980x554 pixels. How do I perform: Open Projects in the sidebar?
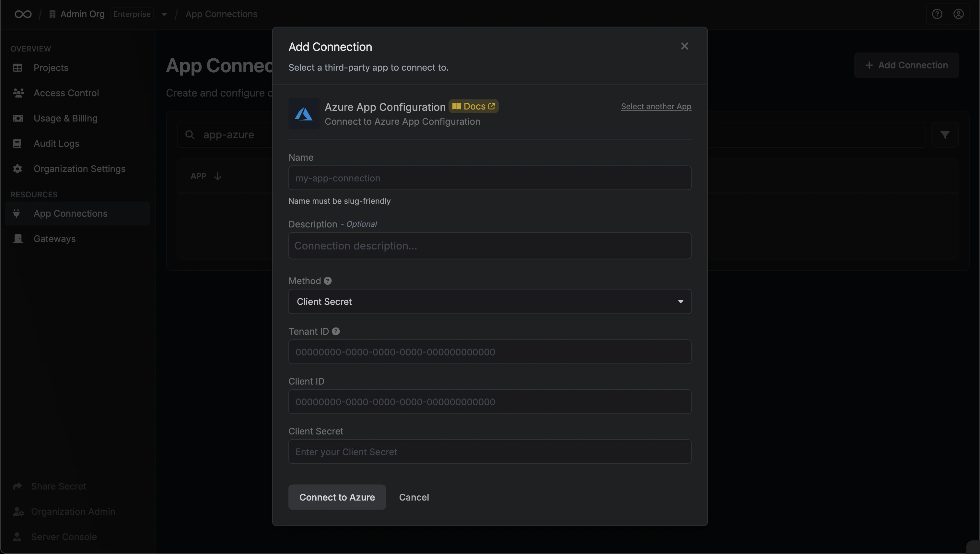(x=77, y=68)
